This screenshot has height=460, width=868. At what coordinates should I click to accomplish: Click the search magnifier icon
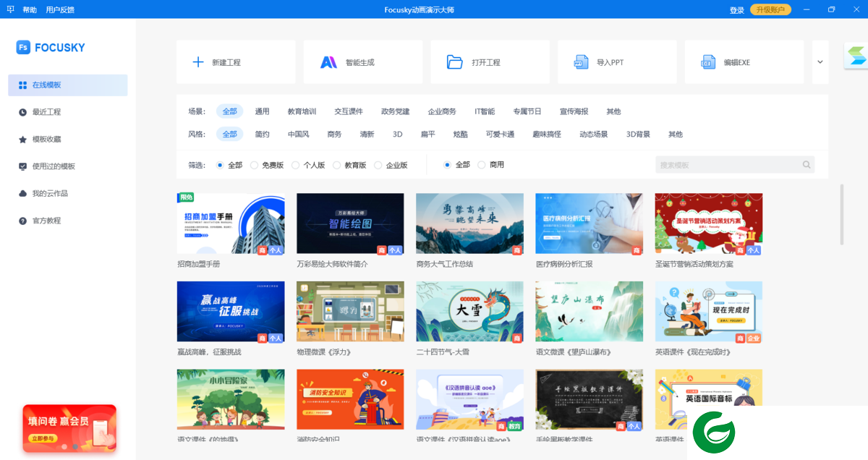coord(807,165)
